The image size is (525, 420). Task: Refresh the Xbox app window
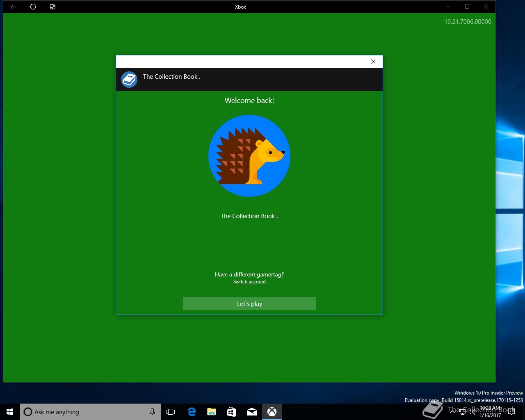tap(33, 7)
